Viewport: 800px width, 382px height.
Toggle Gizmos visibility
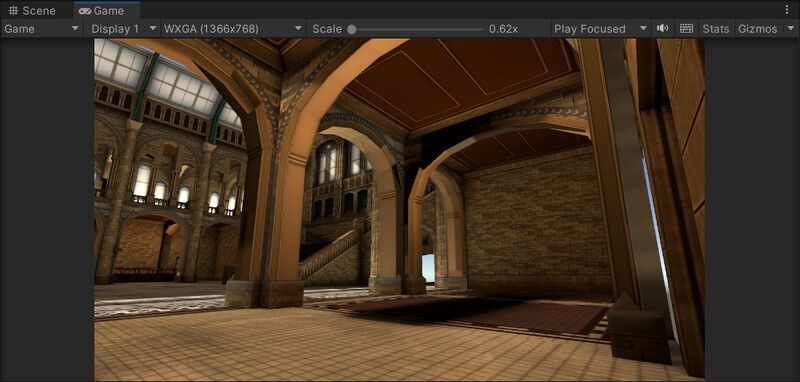758,29
